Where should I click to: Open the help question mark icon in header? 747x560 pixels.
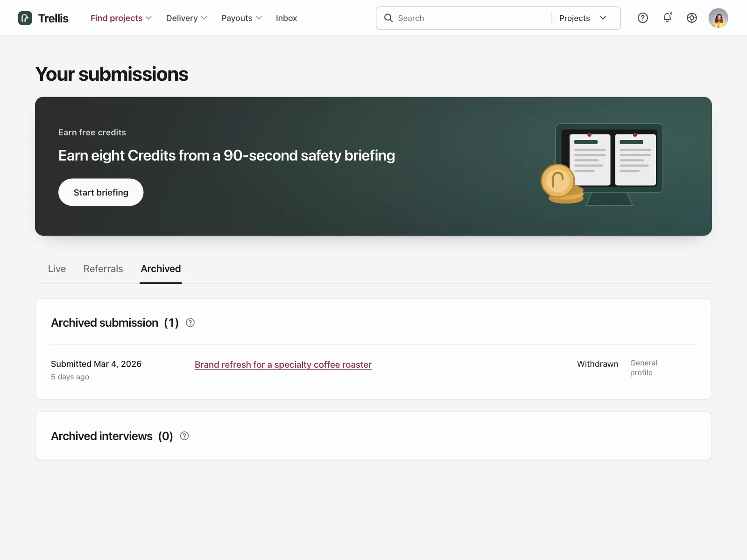[x=643, y=18]
